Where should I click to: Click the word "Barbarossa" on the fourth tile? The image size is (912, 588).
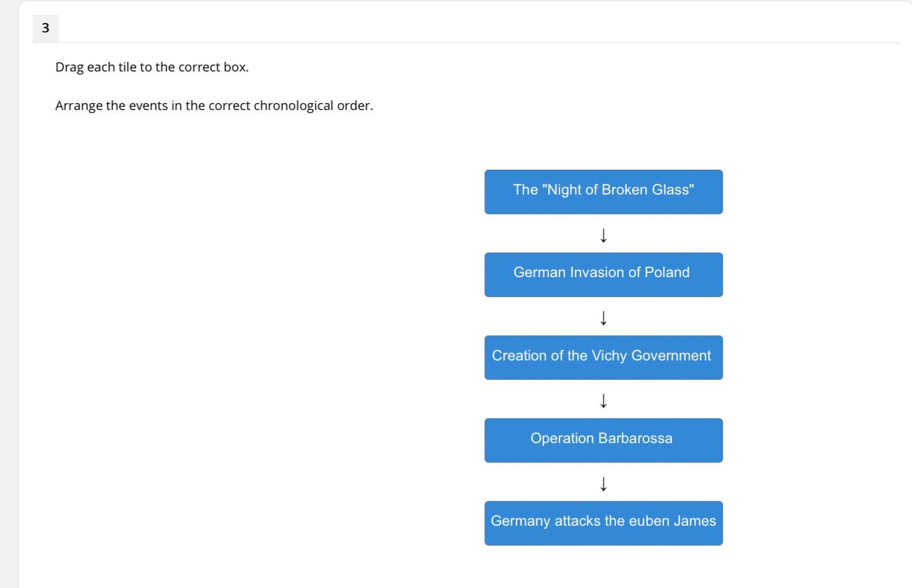click(635, 438)
